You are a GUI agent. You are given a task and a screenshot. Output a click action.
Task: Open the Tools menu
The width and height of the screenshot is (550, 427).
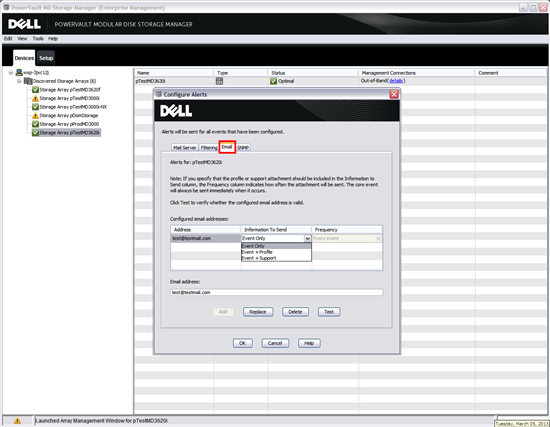pyautogui.click(x=38, y=39)
